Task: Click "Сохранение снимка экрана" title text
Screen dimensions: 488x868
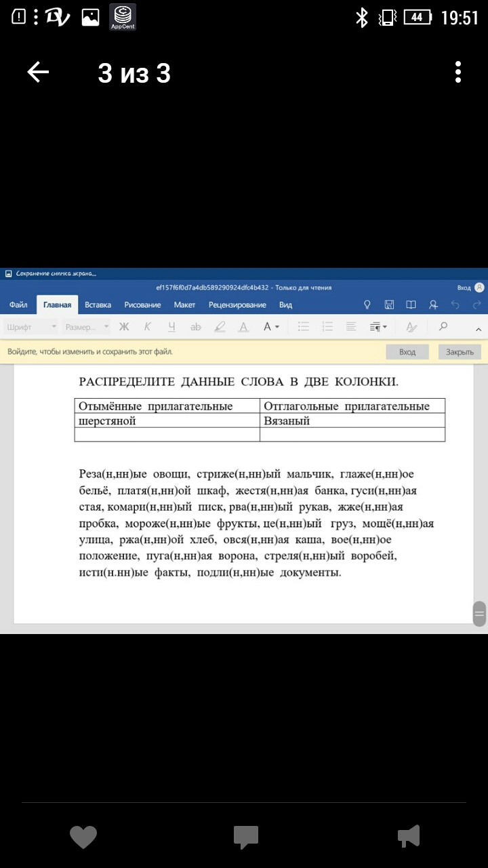Action: pos(56,274)
